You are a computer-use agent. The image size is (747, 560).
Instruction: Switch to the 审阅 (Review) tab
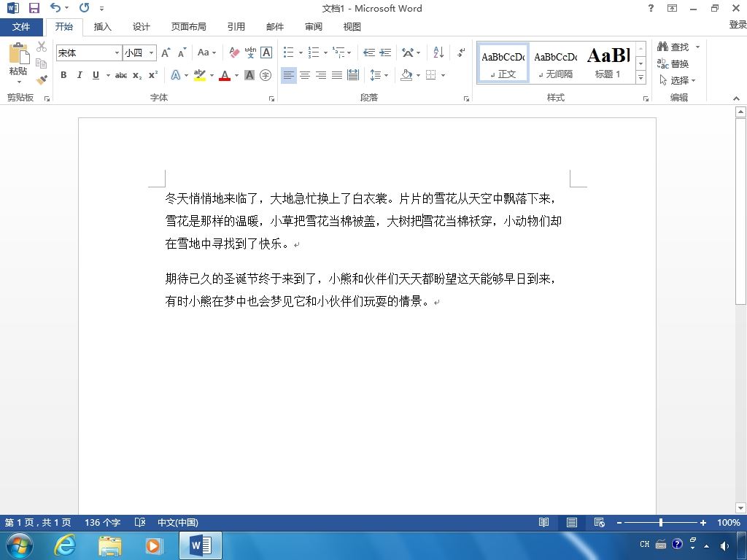[314, 27]
